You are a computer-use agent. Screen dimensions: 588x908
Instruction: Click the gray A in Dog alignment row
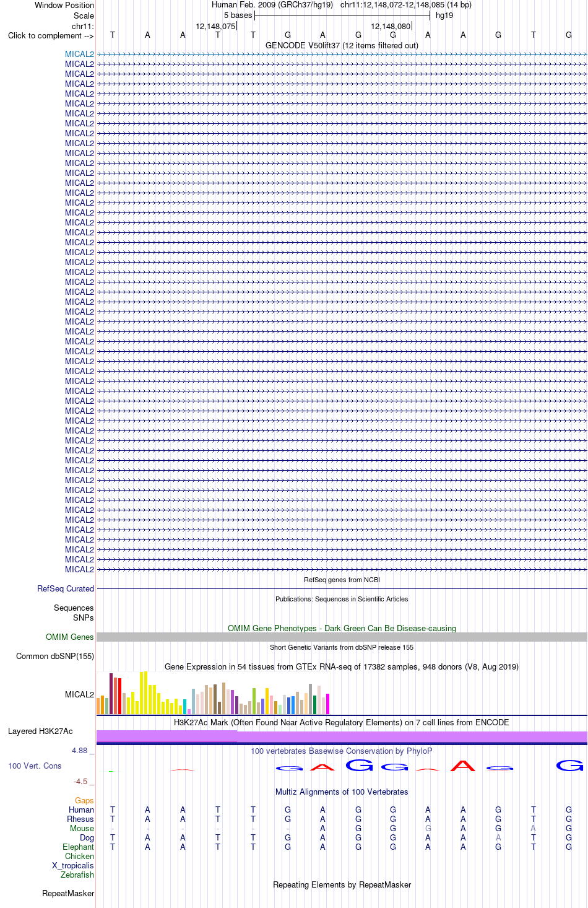pos(498,837)
